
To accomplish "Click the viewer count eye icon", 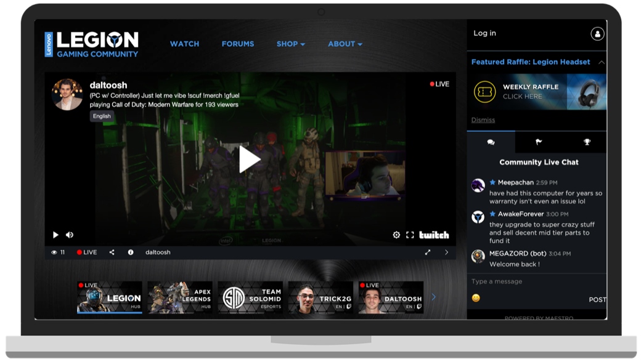I will (54, 253).
